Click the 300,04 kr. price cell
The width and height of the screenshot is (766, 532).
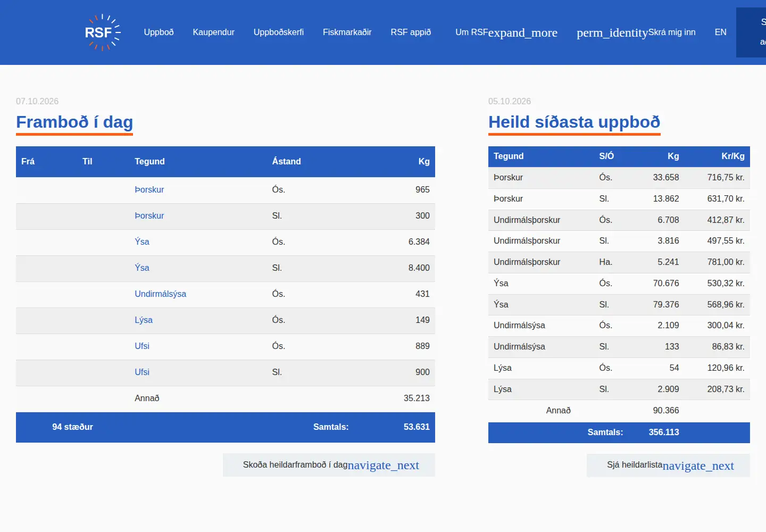click(726, 326)
